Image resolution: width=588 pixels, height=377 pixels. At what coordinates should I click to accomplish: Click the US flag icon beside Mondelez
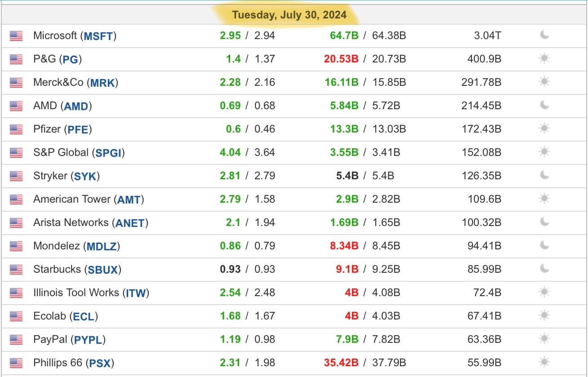16,246
